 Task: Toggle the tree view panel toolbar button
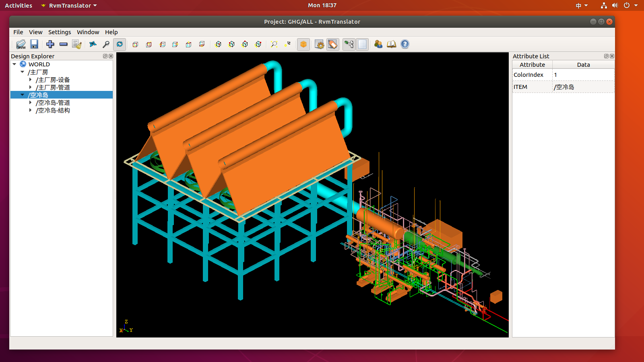point(349,44)
